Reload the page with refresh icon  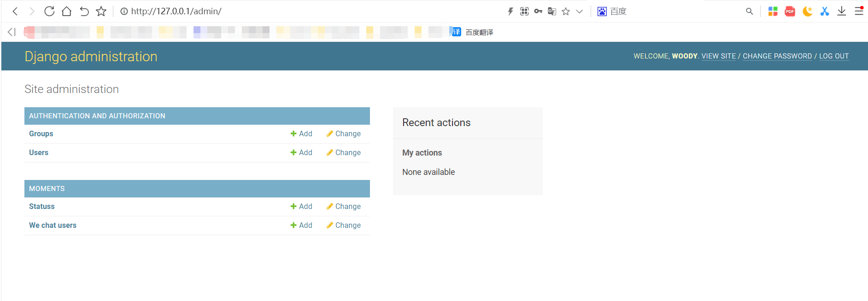[49, 11]
